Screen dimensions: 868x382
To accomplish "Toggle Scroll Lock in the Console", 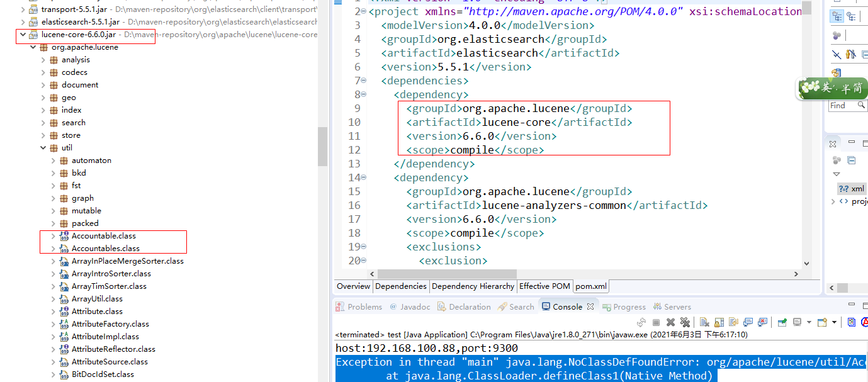I will (718, 322).
